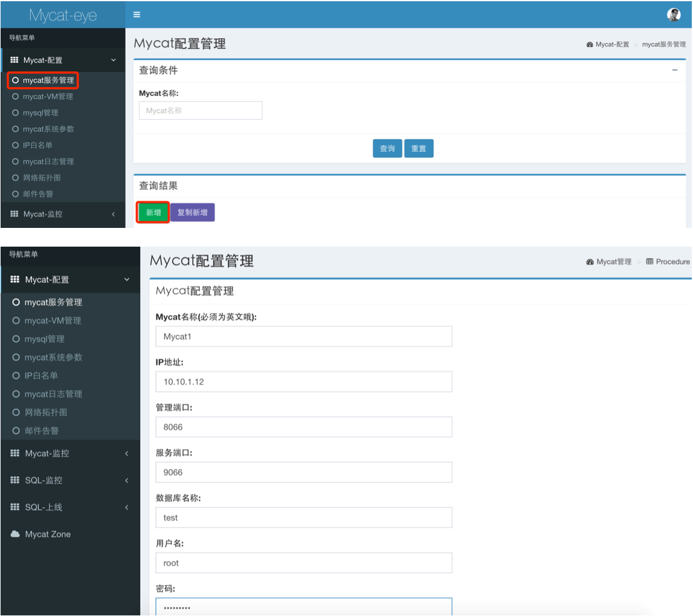This screenshot has width=693, height=616.
Task: Click the purple 复制新增 button
Action: tap(192, 213)
